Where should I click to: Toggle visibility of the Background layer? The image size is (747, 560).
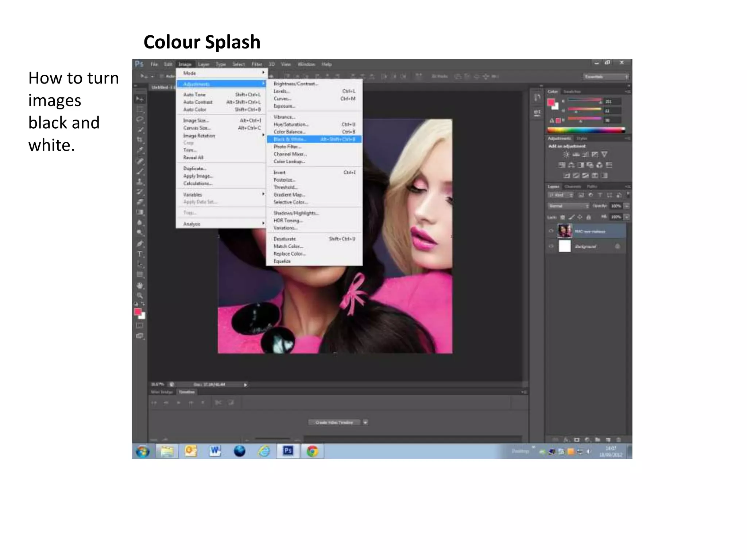(551, 246)
